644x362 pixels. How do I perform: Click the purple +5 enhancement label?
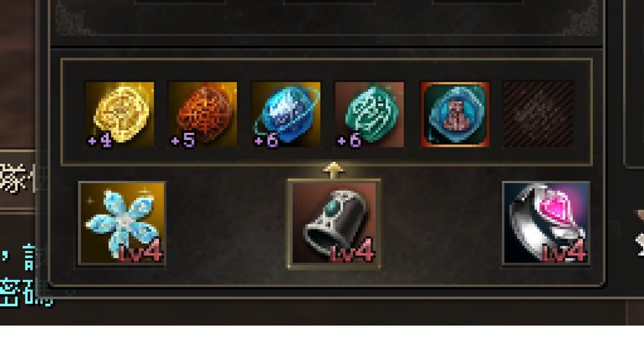[x=183, y=140]
